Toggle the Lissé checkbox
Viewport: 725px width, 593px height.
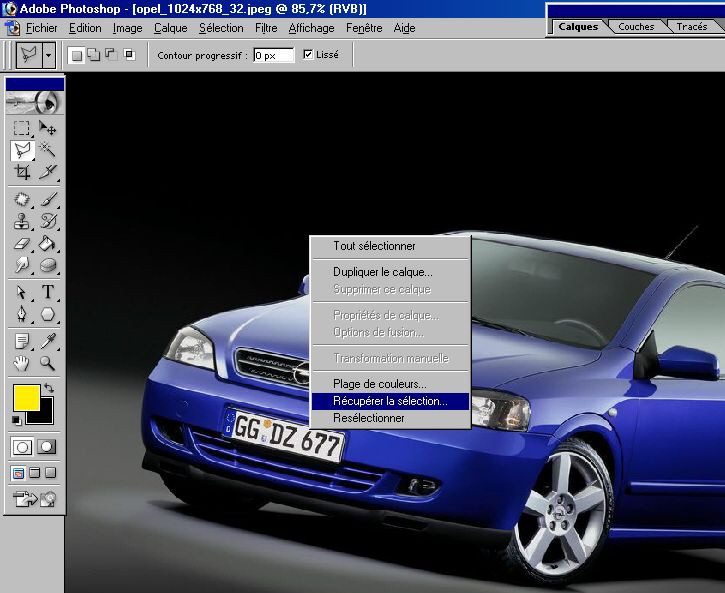tap(308, 55)
